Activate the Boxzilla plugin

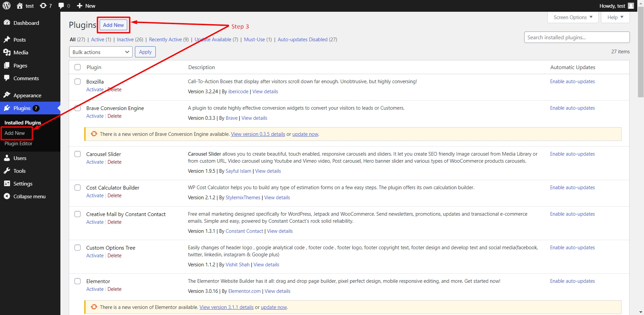(95, 90)
